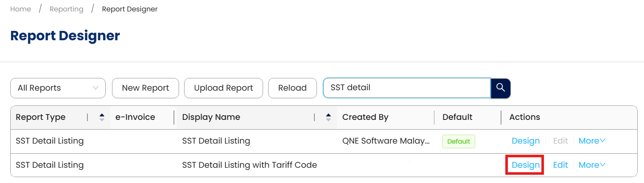The image size is (644, 183).
Task: Click the e-Invoice column header
Action: (x=135, y=117)
